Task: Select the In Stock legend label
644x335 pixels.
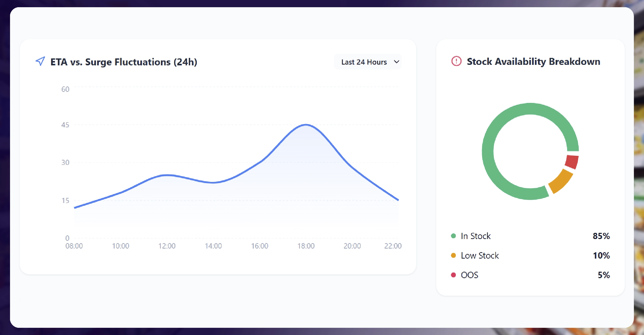Action: pos(476,236)
